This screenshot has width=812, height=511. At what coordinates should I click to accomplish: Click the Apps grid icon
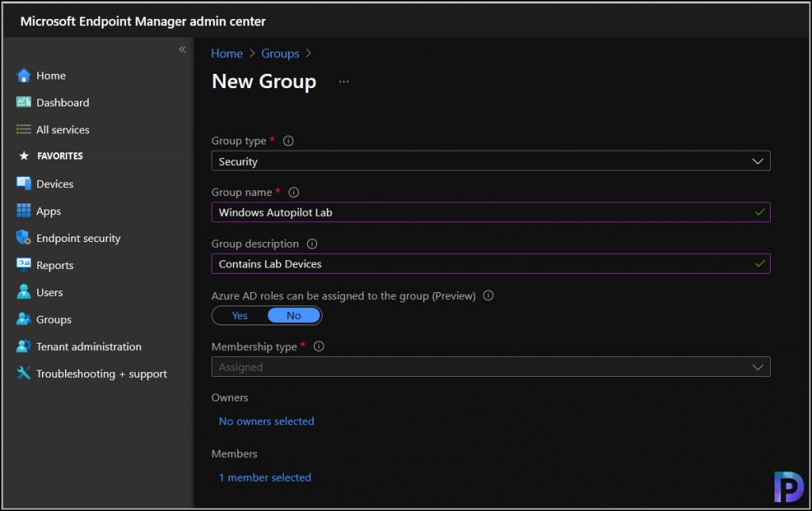pyautogui.click(x=24, y=210)
